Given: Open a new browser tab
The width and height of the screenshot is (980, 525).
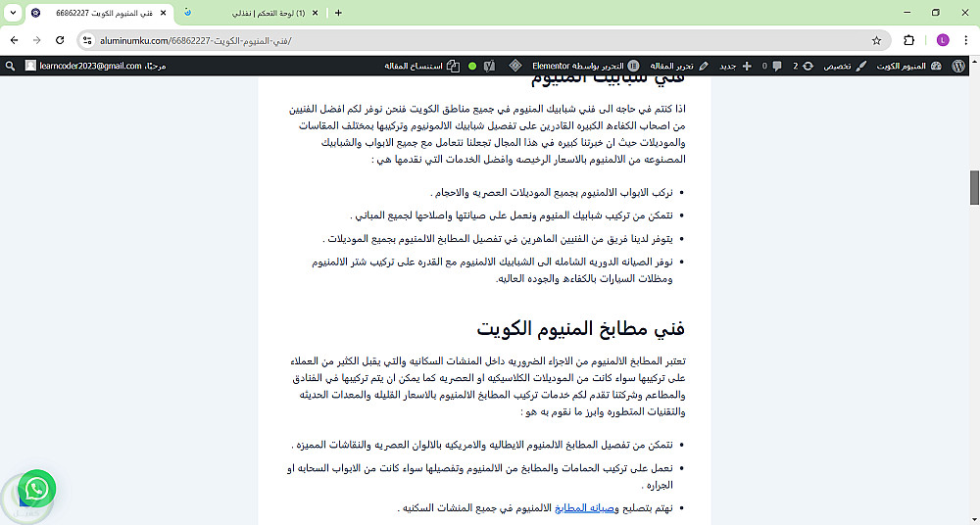Looking at the screenshot, I should click(x=338, y=13).
